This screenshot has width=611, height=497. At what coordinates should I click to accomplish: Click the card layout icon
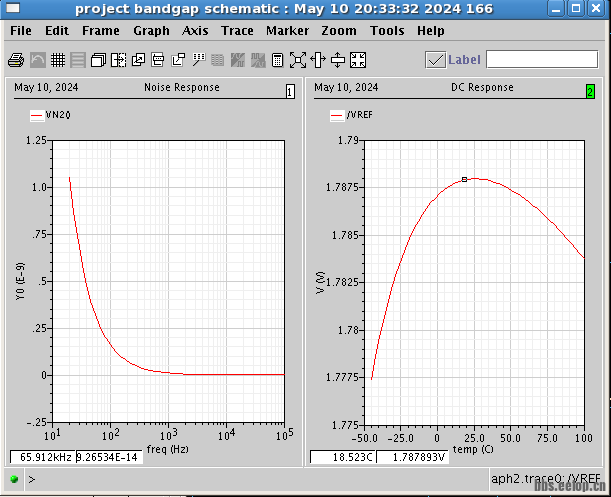click(x=158, y=60)
